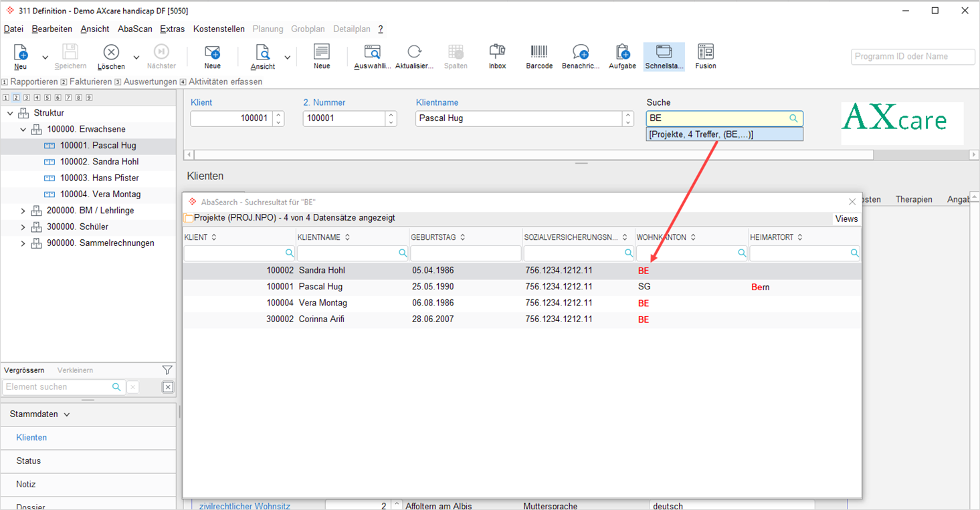Click the Corinna Arifi result row

click(522, 320)
